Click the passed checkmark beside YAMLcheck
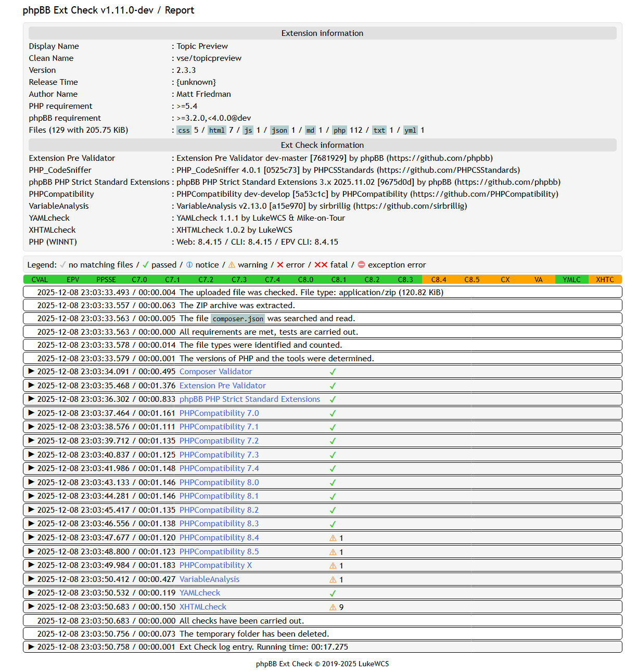Viewport: 637px width, 672px height. 333,593
